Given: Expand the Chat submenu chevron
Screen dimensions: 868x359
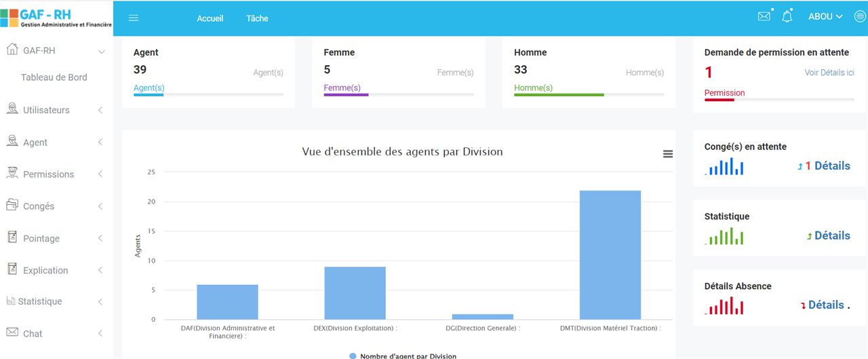Looking at the screenshot, I should [100, 333].
